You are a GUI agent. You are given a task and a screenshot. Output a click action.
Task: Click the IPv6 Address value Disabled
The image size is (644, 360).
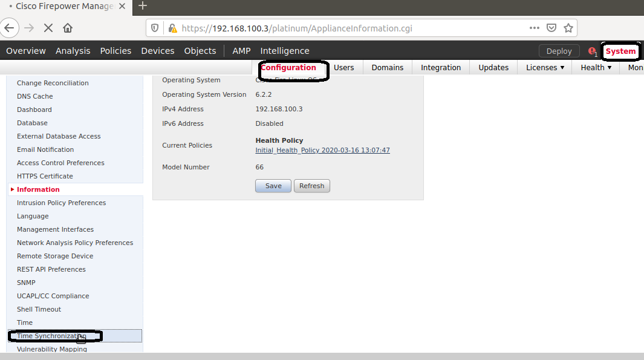[269, 123]
